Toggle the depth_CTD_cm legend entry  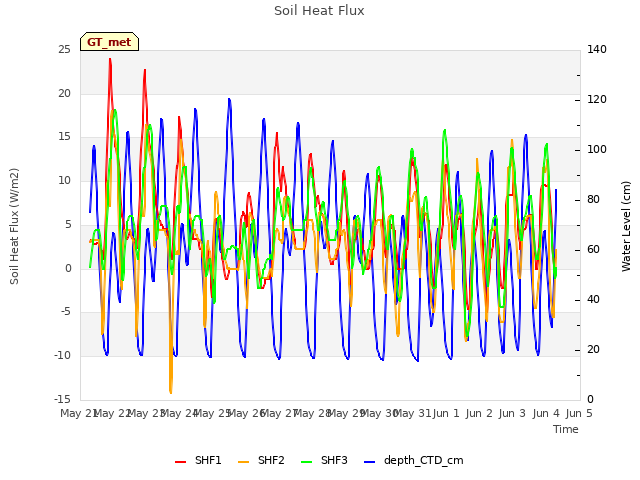pos(413,460)
